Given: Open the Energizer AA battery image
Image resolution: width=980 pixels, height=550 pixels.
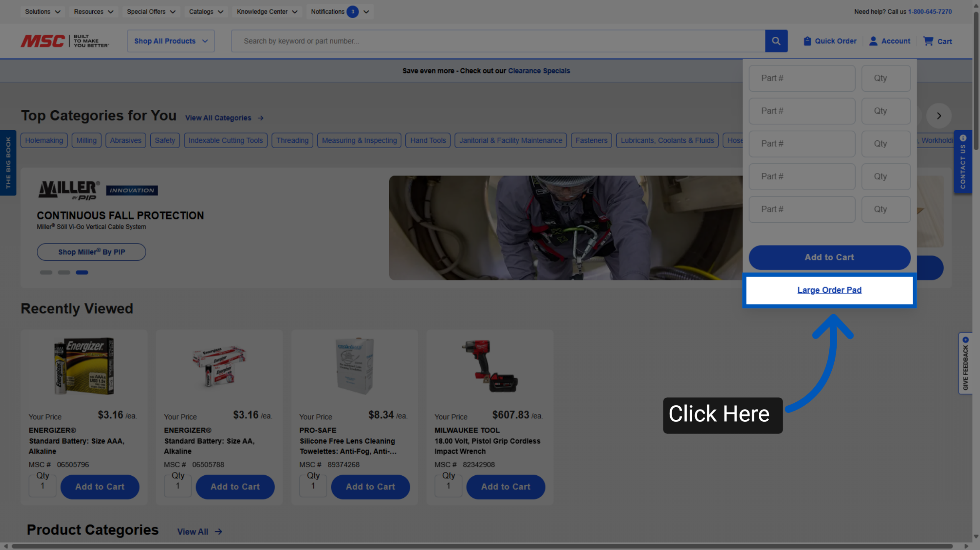Looking at the screenshot, I should click(x=219, y=366).
